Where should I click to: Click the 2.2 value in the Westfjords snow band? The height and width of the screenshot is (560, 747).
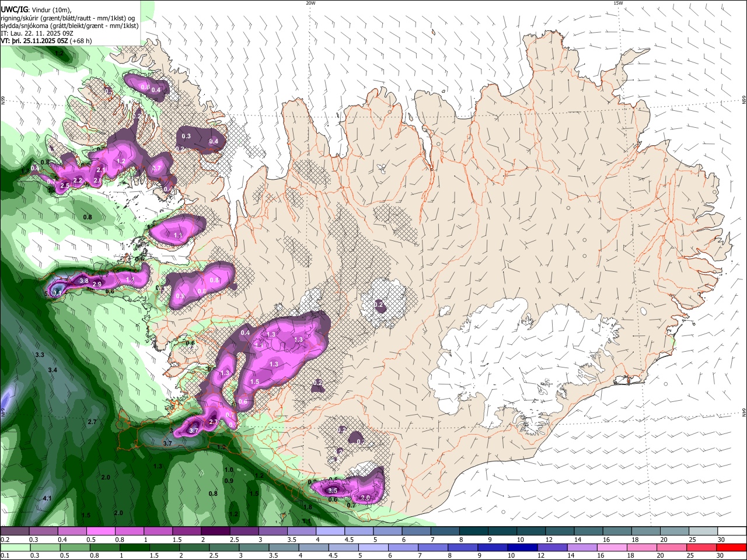78,180
